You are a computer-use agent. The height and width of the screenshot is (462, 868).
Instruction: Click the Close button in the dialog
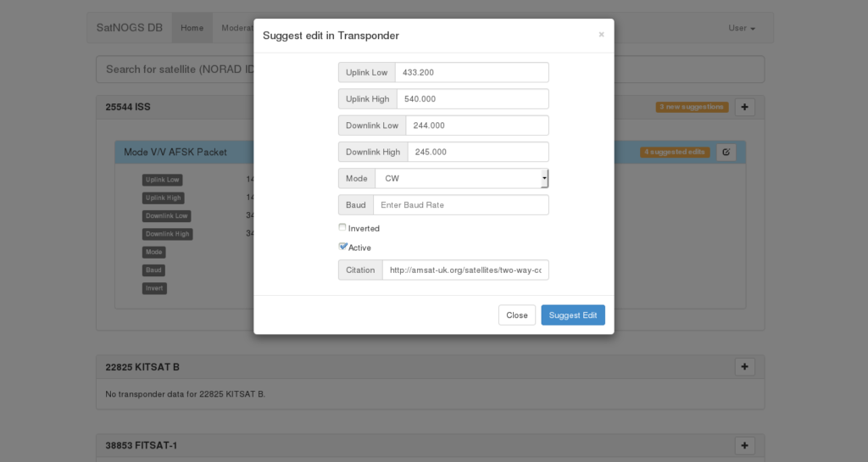(517, 315)
